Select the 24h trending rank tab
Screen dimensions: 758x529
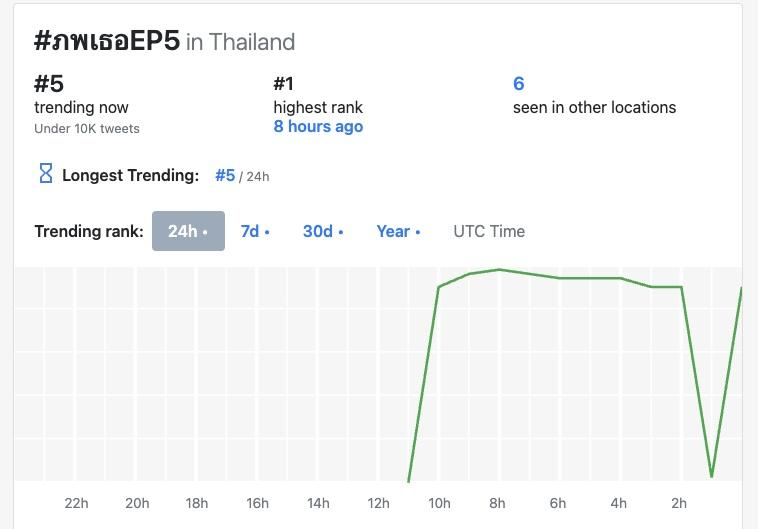(x=188, y=231)
